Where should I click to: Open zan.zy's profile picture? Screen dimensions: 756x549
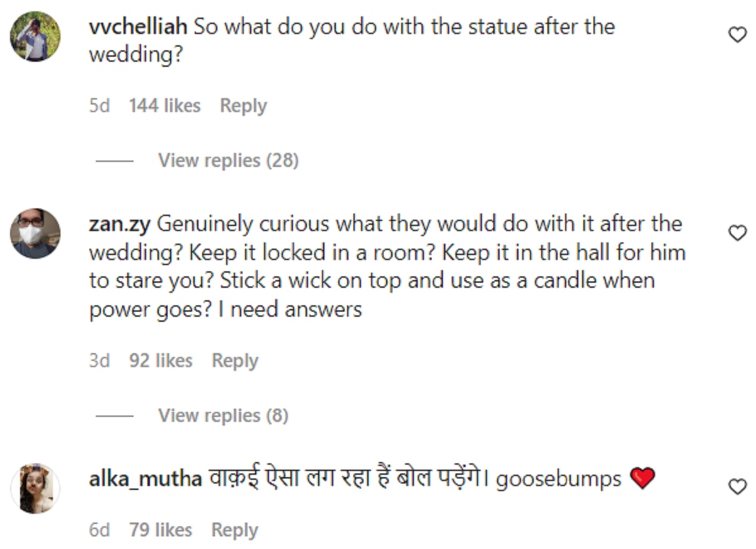tap(35, 233)
